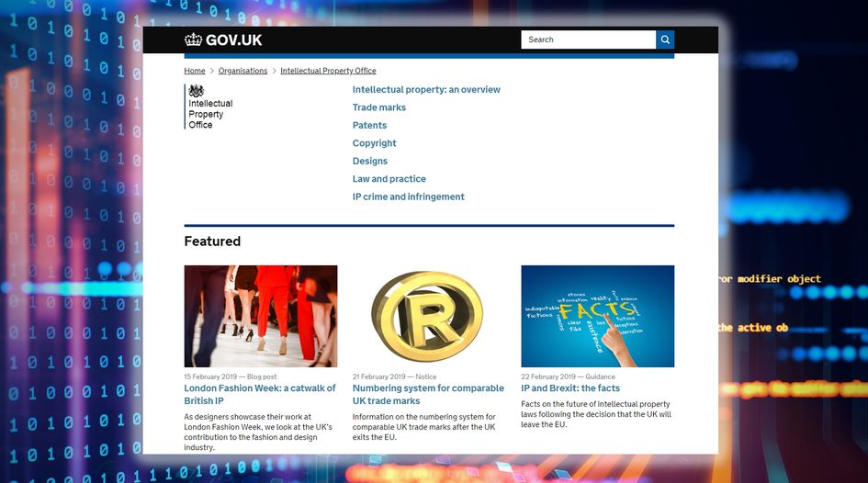Go to Home breadcrumb link
This screenshot has height=483, width=868.
(x=195, y=71)
